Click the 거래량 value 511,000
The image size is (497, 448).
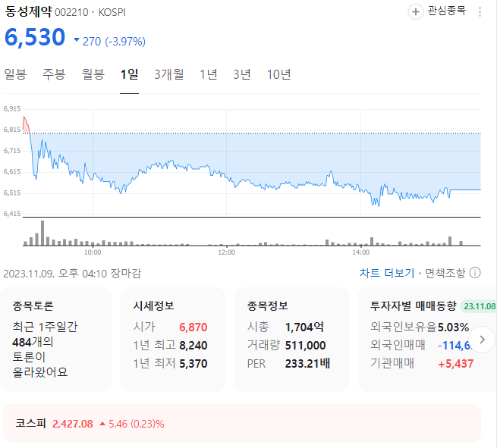305,346
